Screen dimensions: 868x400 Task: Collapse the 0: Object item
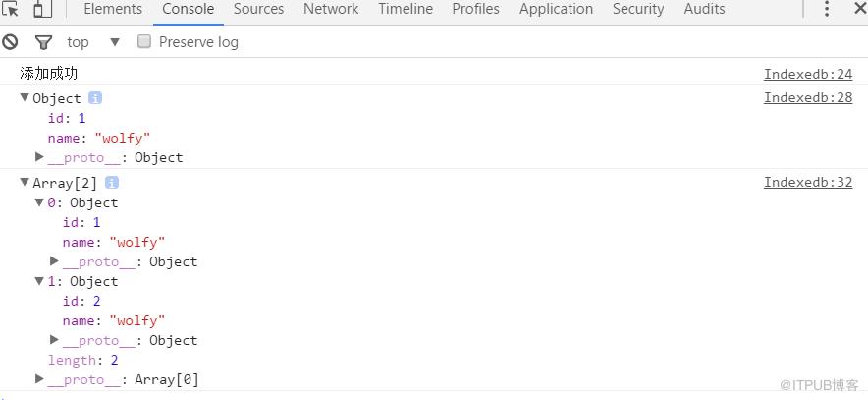tap(38, 202)
